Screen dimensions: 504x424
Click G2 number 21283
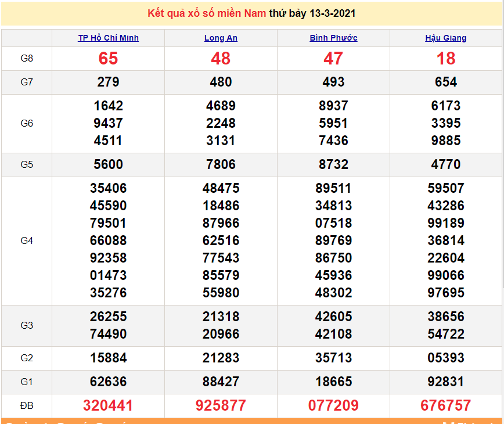point(221,358)
